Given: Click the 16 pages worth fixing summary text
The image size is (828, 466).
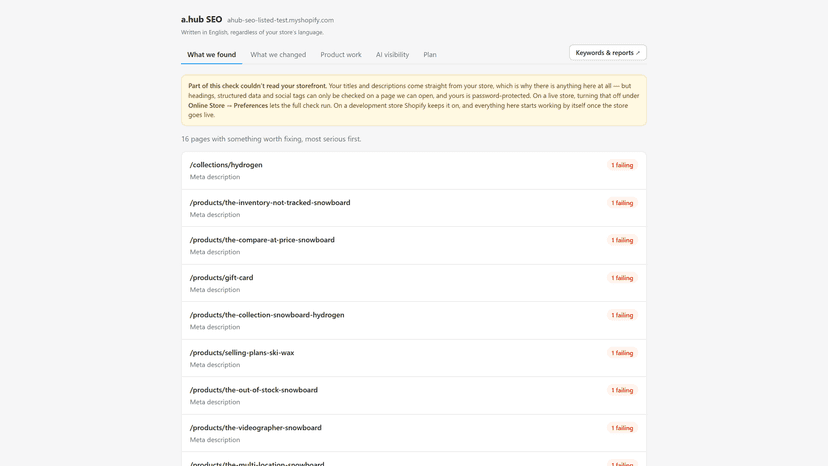Looking at the screenshot, I should (271, 139).
